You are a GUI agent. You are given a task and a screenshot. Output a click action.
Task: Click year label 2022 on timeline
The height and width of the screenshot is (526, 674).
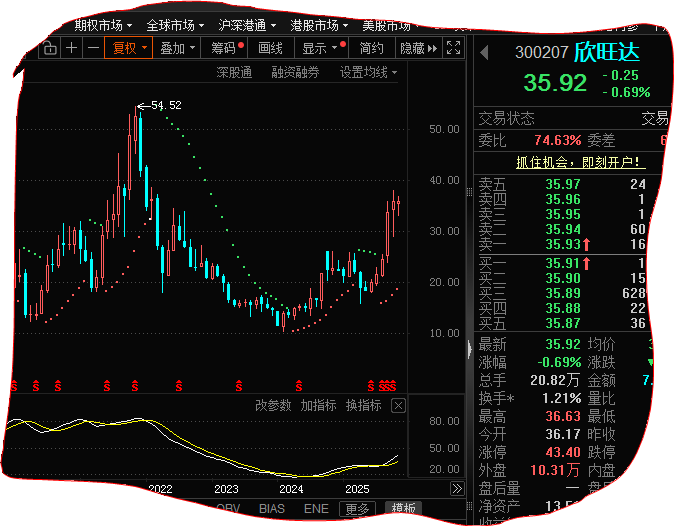coord(160,489)
